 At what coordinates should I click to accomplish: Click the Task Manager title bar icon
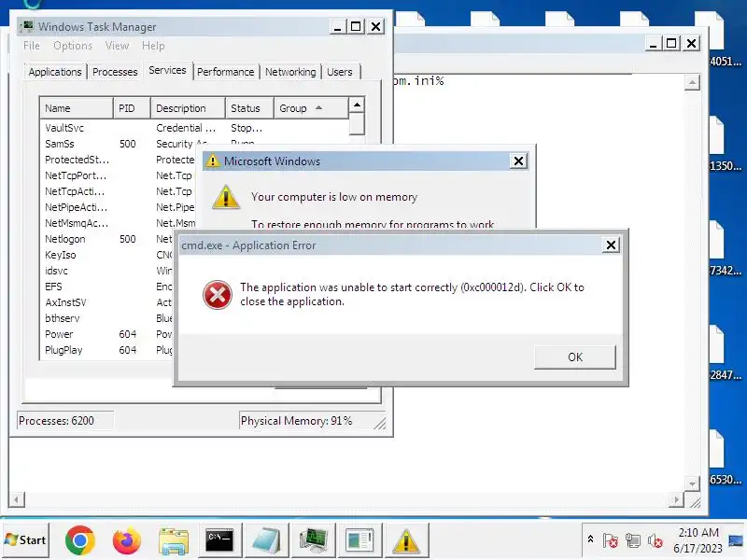click(27, 26)
